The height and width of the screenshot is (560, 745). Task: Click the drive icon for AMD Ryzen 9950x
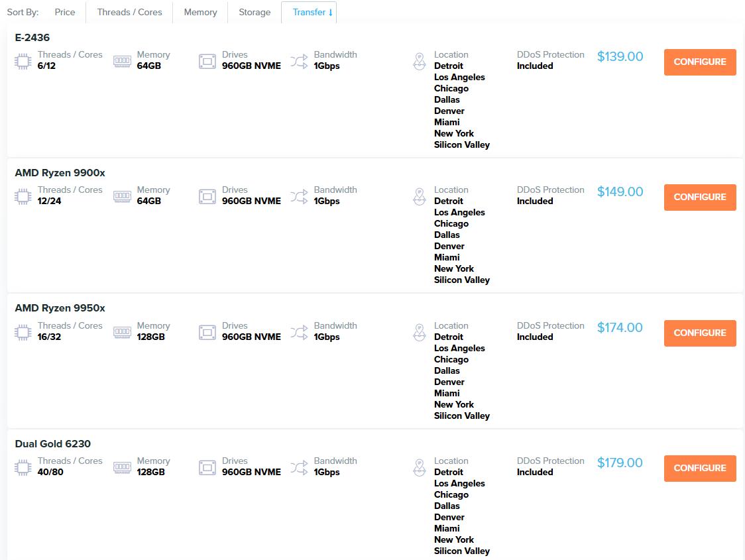pyautogui.click(x=207, y=332)
